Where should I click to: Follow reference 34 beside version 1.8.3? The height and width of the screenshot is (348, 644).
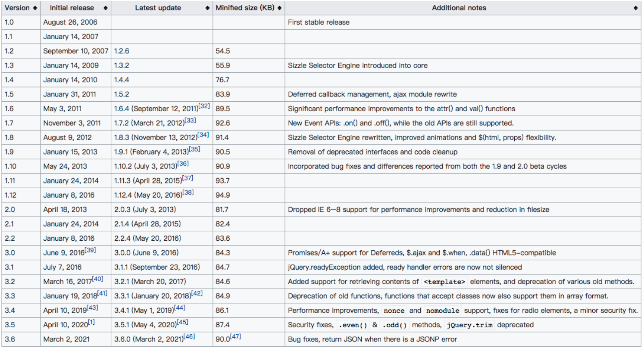tap(203, 135)
